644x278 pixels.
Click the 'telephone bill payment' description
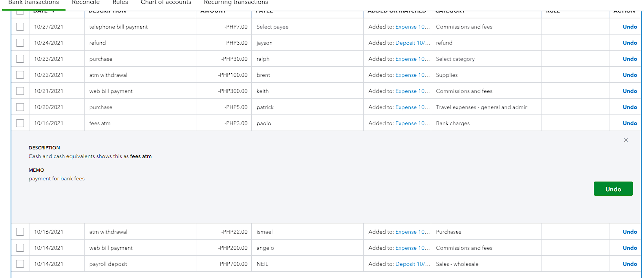[118, 27]
